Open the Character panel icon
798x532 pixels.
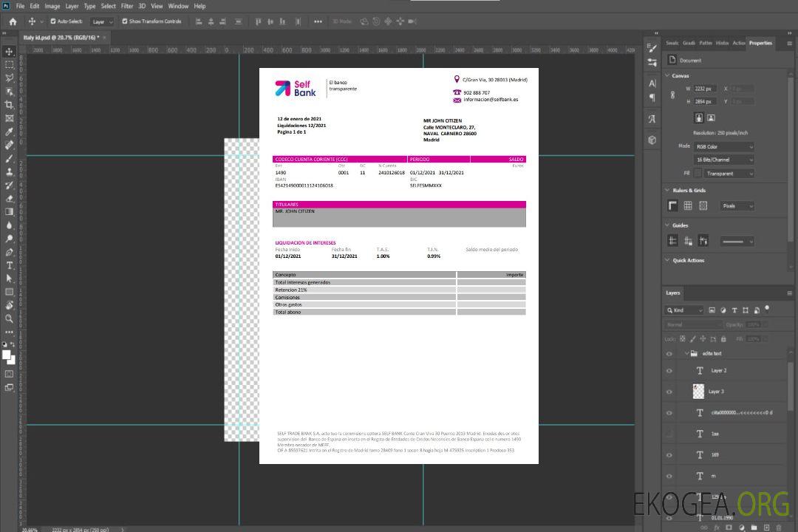coord(652,83)
